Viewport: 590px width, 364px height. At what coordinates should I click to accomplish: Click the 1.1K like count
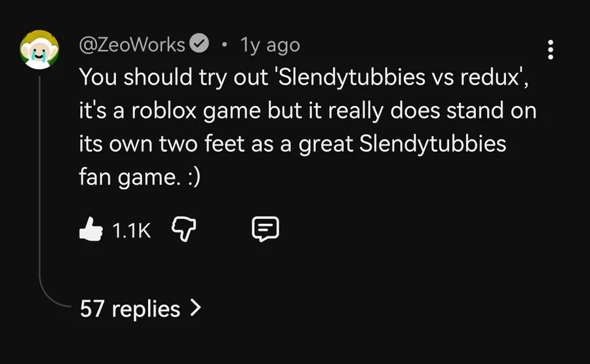coord(131,229)
